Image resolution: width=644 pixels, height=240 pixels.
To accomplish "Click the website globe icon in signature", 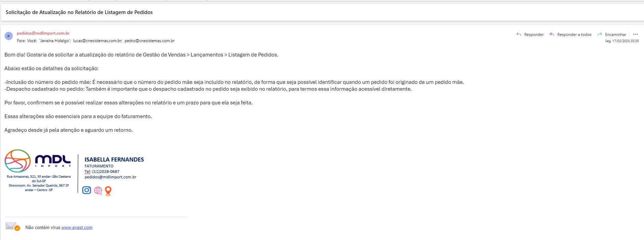I will point(98,191).
